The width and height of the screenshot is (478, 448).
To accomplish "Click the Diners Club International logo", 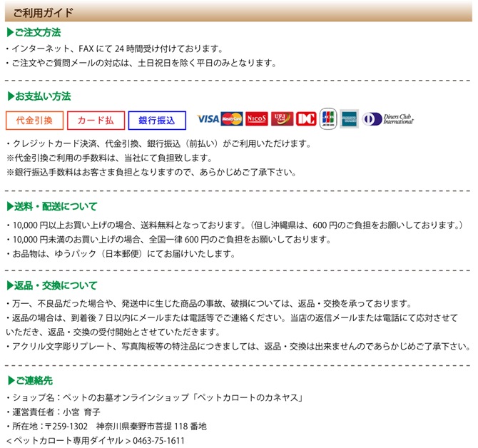I will 388,119.
